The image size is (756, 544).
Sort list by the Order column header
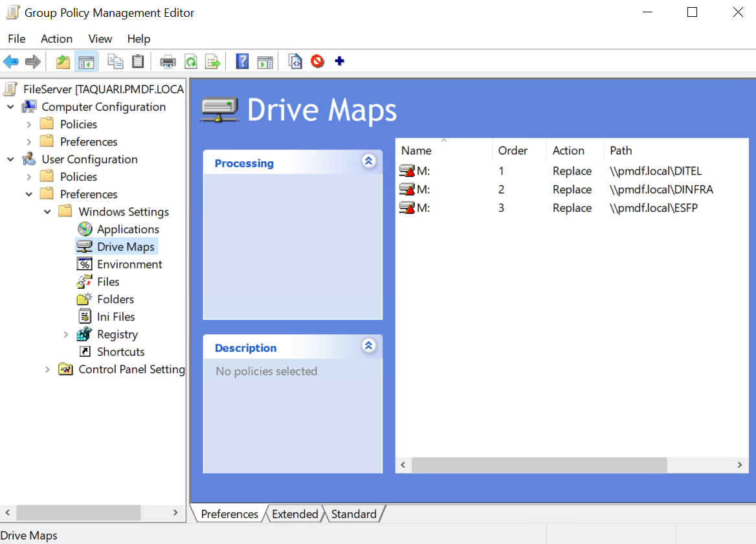(513, 151)
